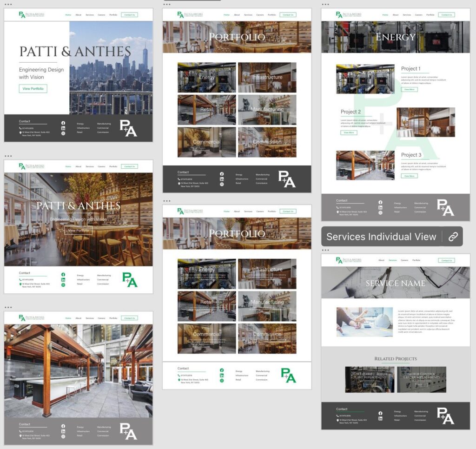Click View More button under Project 2

[349, 132]
